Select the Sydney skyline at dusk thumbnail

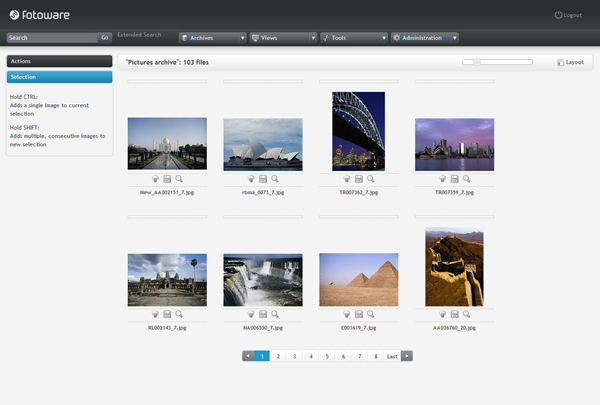455,144
